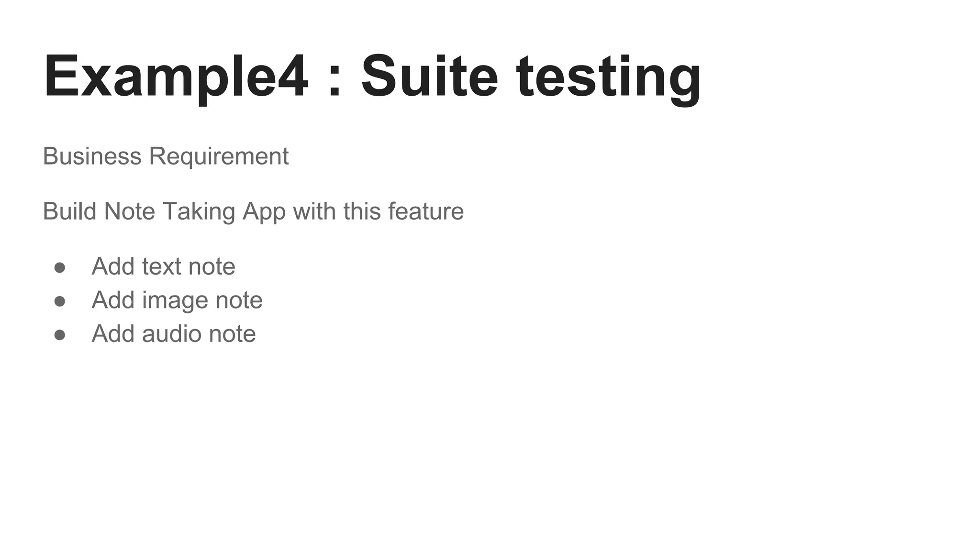This screenshot has height=551, width=980.
Task: Select the "Add image note" bullet item
Action: click(x=177, y=300)
